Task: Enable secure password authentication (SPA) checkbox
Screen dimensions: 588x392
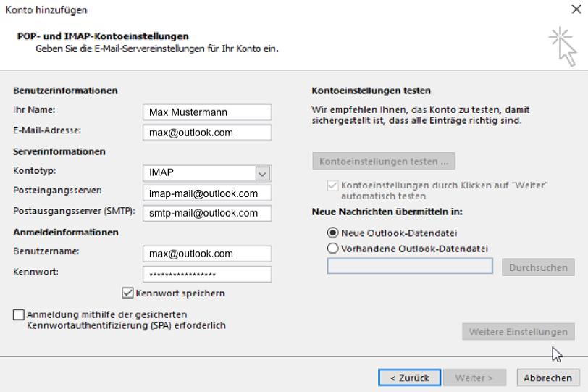Action: [18, 315]
